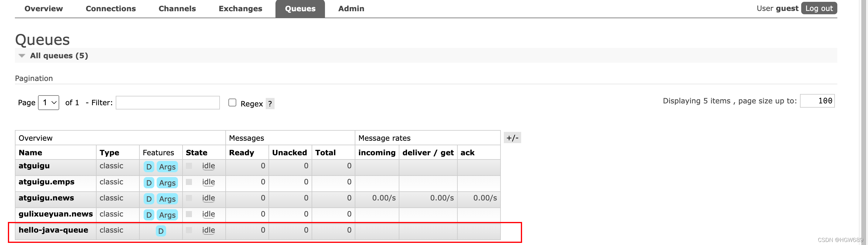Open the atguigu.emps queue

(x=46, y=182)
